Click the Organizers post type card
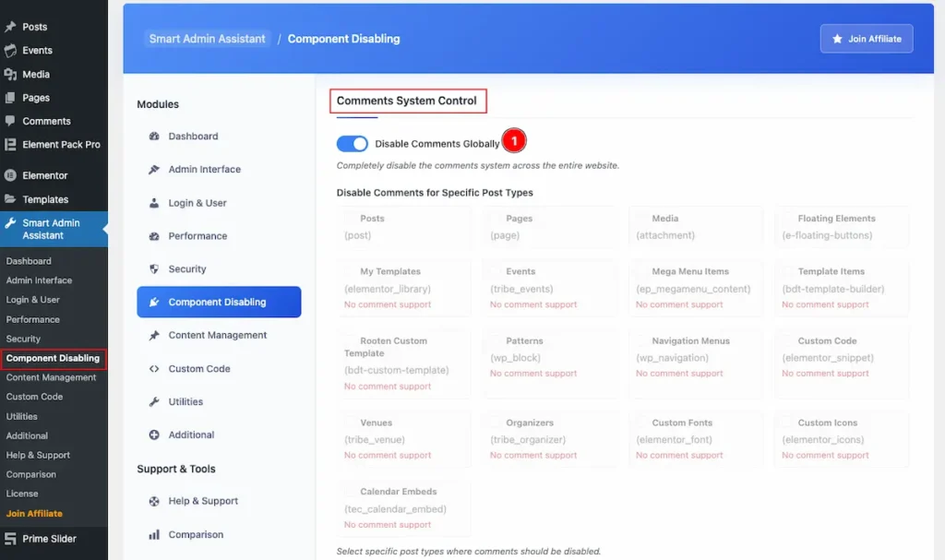 click(550, 439)
